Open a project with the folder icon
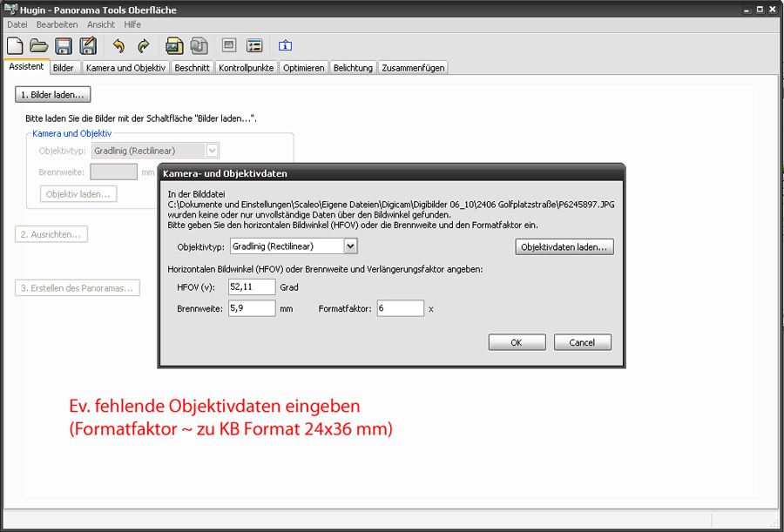This screenshot has width=784, height=532. pyautogui.click(x=38, y=46)
